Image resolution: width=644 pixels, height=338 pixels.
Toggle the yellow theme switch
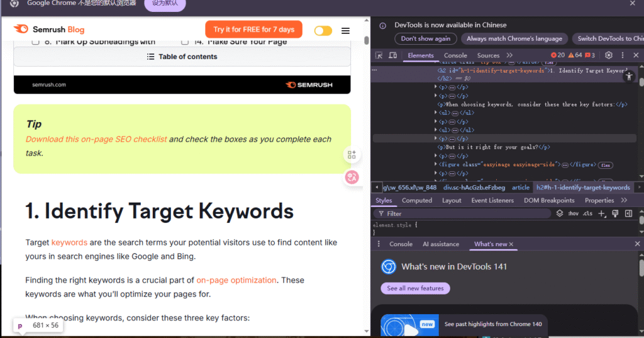coord(323,30)
